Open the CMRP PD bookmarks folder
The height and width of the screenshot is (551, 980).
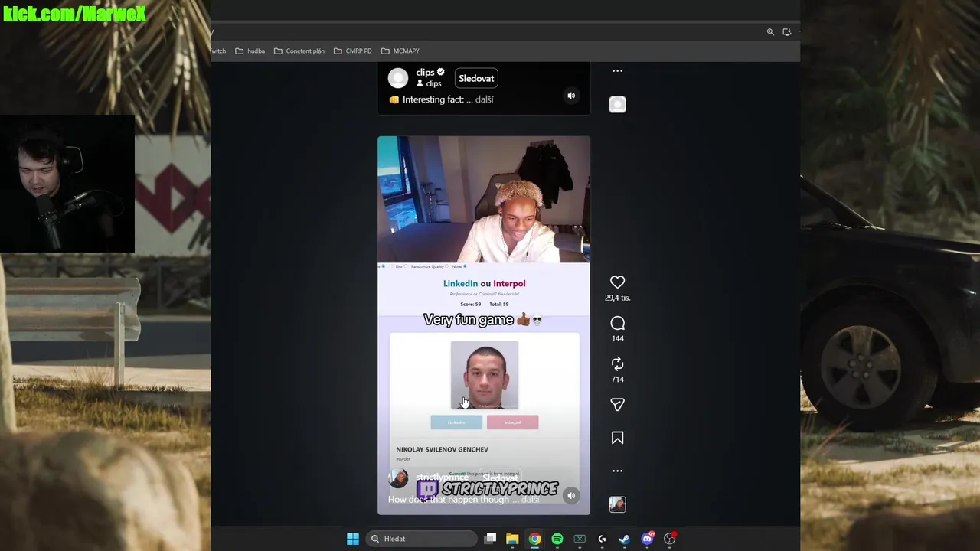coord(353,51)
